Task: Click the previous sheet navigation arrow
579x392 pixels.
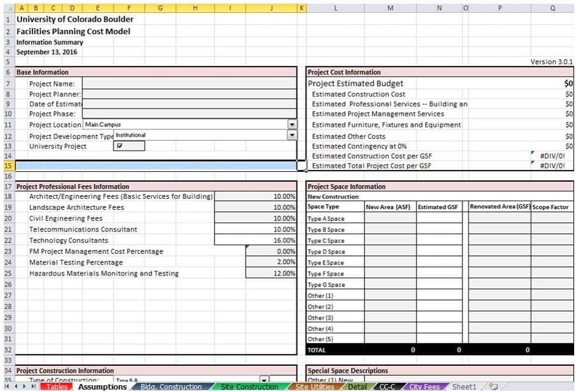Action: (x=15, y=387)
